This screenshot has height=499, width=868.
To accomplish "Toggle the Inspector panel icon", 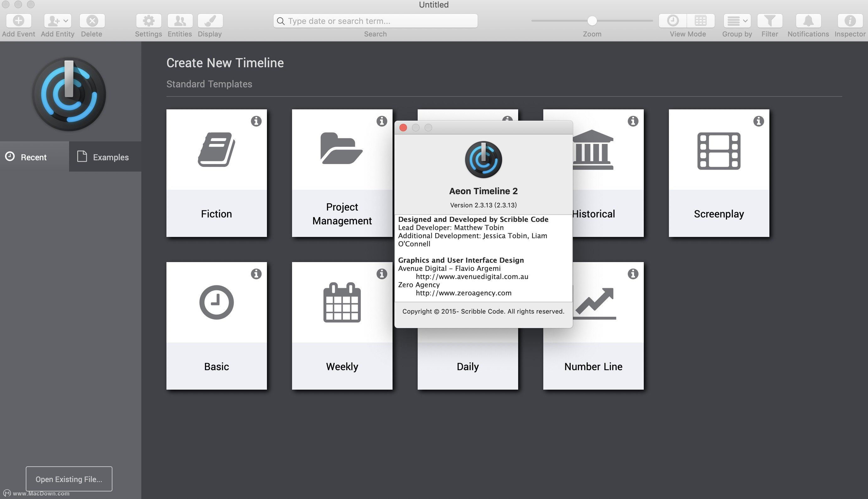I will (x=849, y=21).
